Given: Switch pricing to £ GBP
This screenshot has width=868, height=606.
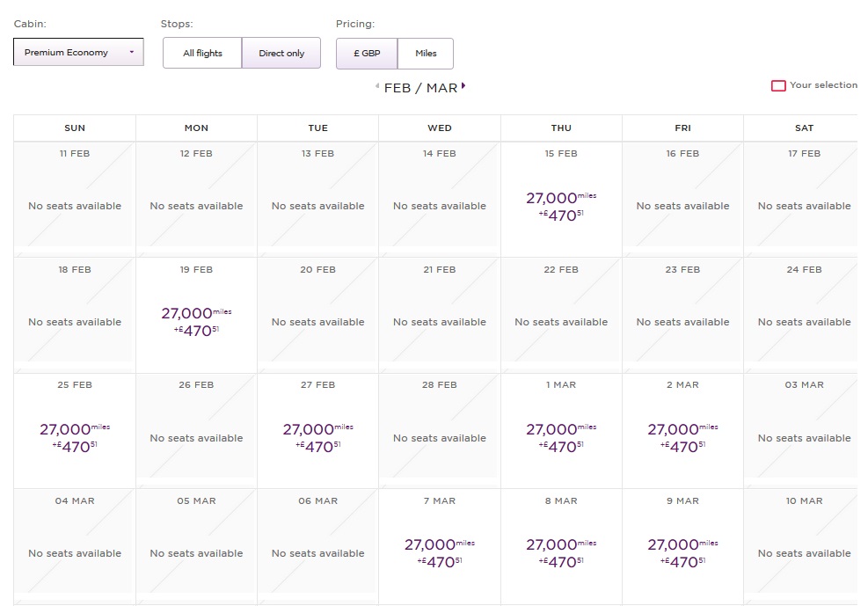Looking at the screenshot, I should coord(367,54).
